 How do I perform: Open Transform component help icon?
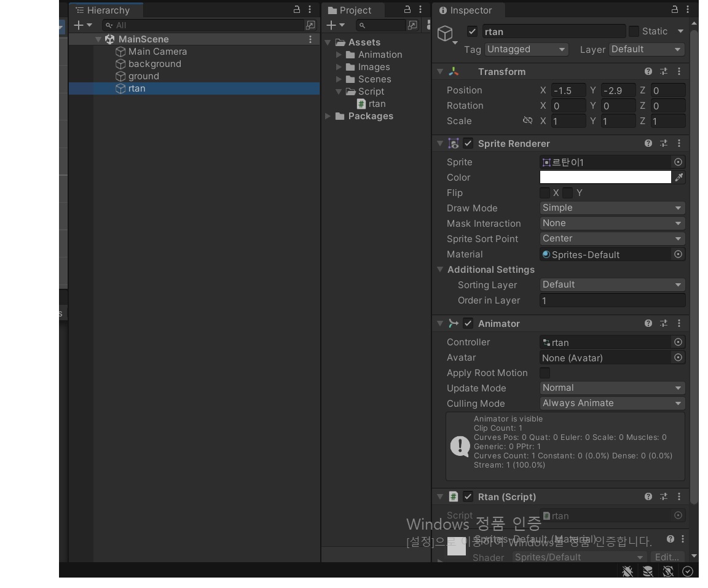click(x=648, y=71)
